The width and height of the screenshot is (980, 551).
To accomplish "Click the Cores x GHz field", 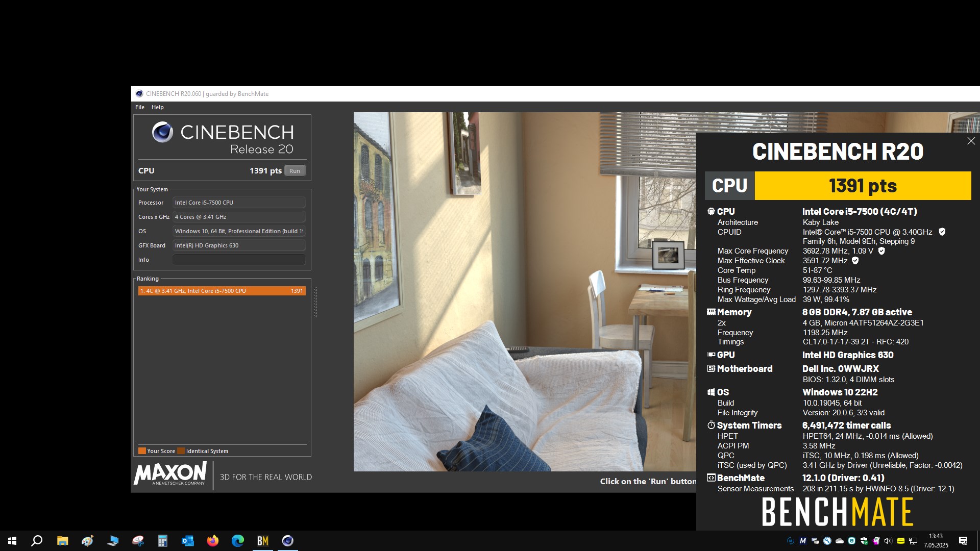I will 239,217.
